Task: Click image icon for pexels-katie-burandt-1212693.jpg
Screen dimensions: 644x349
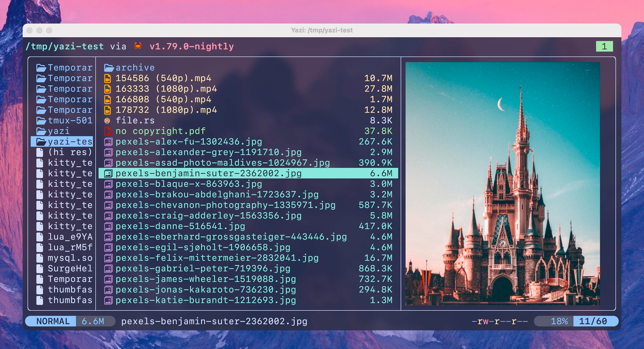Action: (108, 300)
